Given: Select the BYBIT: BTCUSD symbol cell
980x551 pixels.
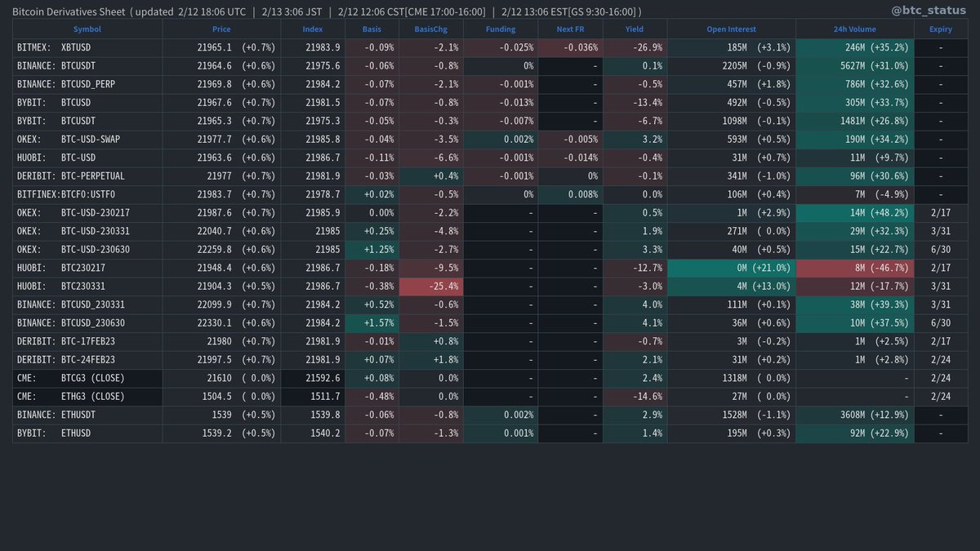Looking at the screenshot, I should [87, 103].
